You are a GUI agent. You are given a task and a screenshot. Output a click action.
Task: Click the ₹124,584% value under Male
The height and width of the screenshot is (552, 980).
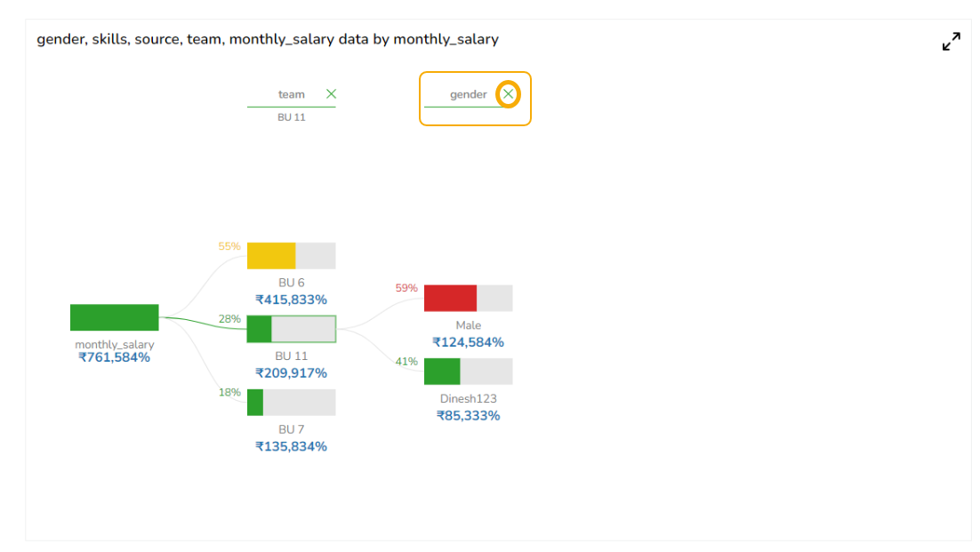pyautogui.click(x=468, y=342)
